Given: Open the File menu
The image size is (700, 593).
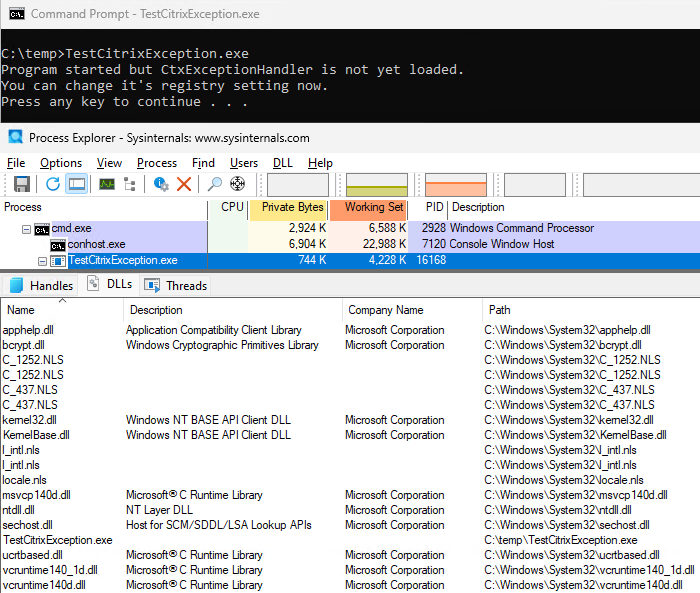Looking at the screenshot, I should pyautogui.click(x=16, y=163).
